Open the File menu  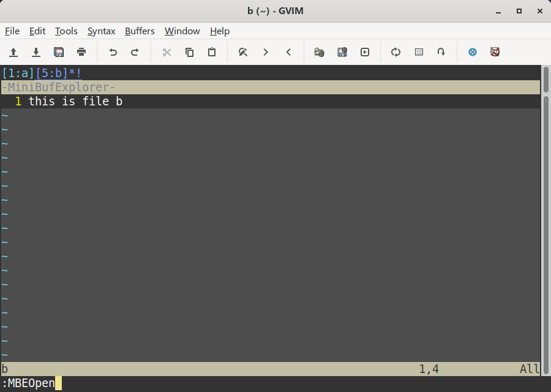click(x=12, y=31)
